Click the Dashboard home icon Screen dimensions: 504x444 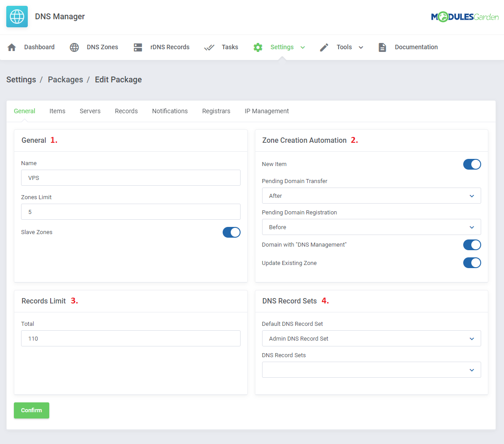(x=12, y=47)
